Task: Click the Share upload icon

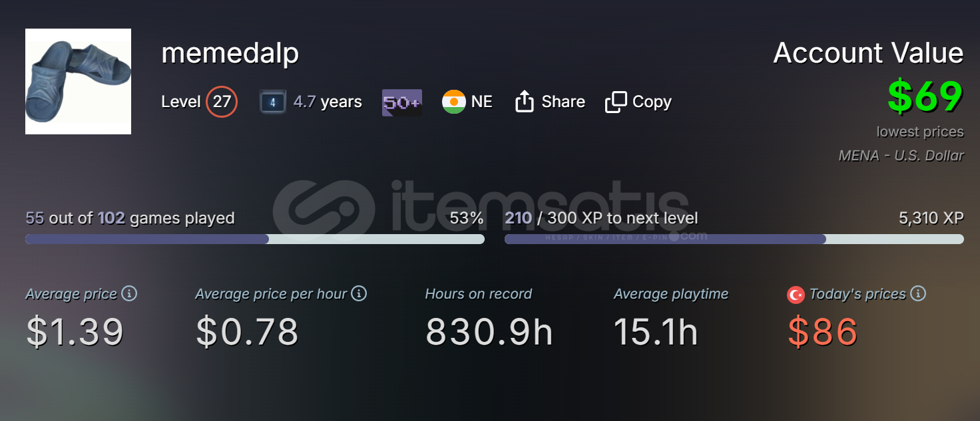Action: [525, 102]
